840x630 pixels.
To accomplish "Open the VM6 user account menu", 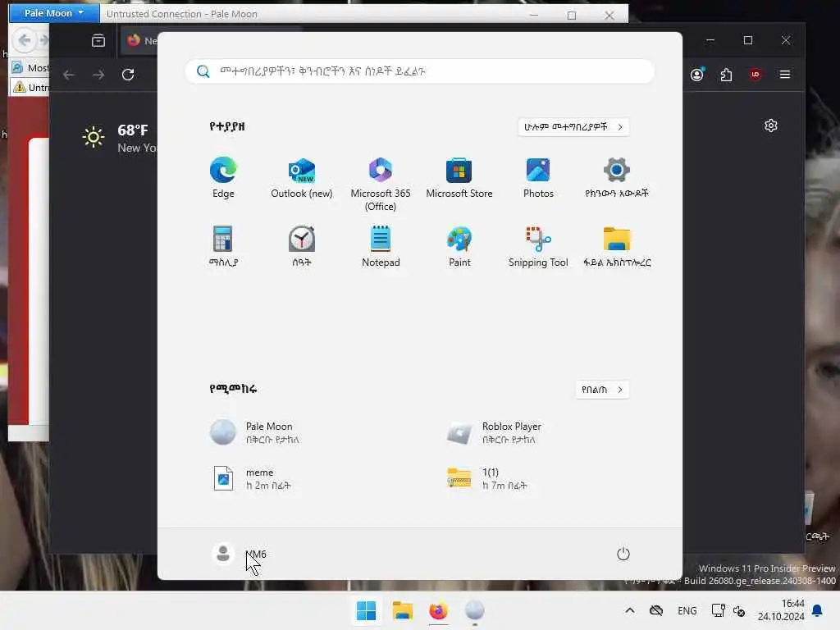I will [239, 554].
